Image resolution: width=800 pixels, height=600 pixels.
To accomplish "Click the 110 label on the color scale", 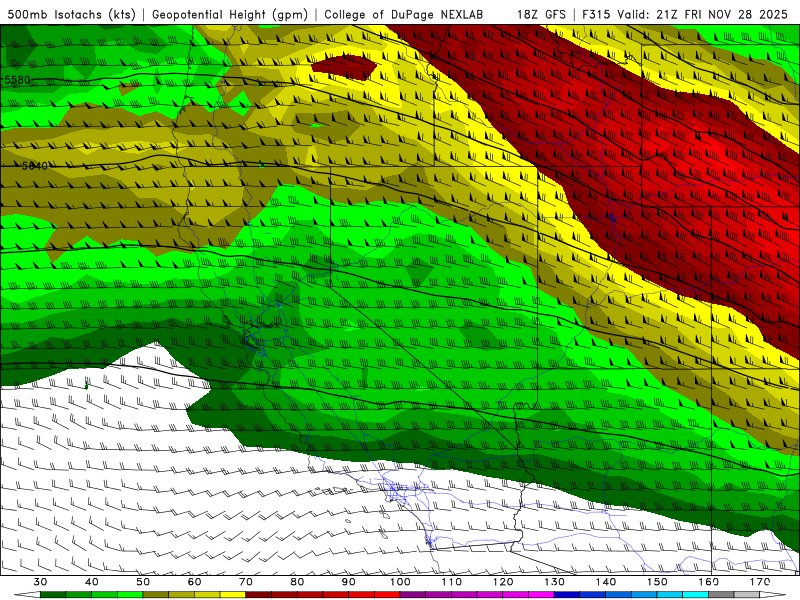I will click(x=452, y=582).
